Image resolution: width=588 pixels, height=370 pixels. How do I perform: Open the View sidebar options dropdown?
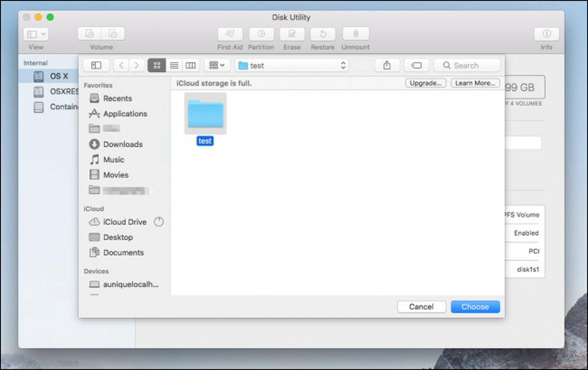pyautogui.click(x=36, y=34)
